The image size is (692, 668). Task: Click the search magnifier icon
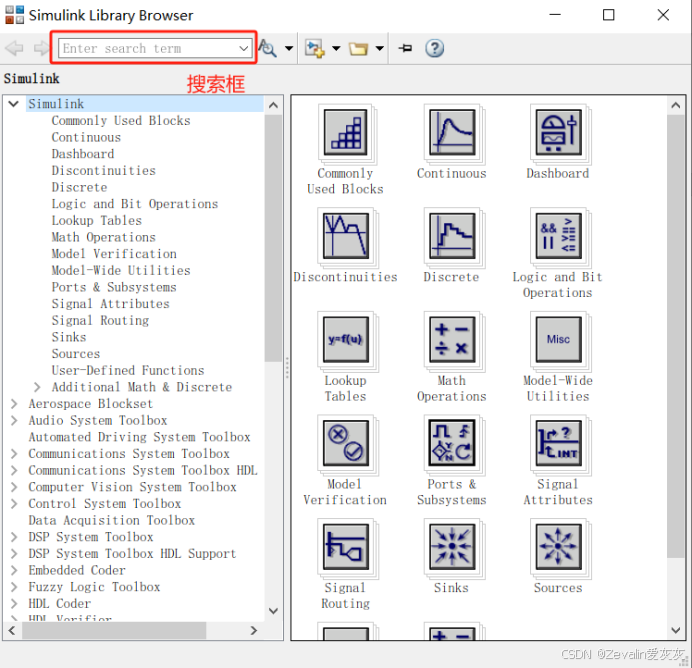click(x=268, y=48)
